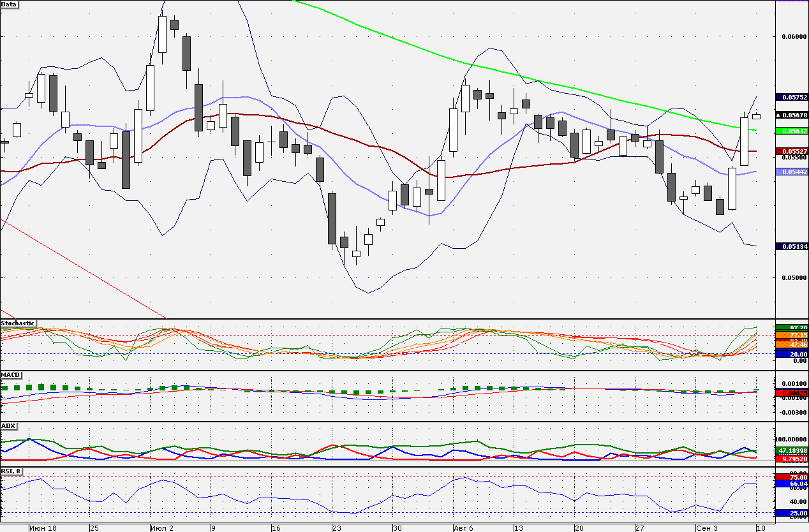Select the blue 66.04 RSI value tag
809x532 pixels.
click(792, 484)
